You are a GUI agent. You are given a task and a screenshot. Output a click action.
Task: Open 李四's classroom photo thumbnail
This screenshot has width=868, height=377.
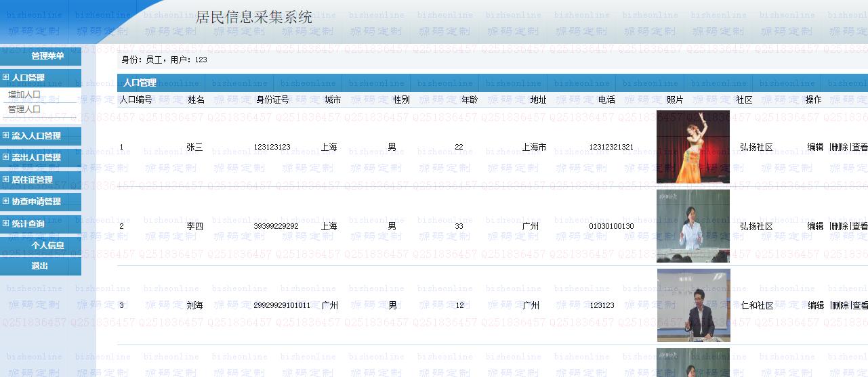coord(693,226)
